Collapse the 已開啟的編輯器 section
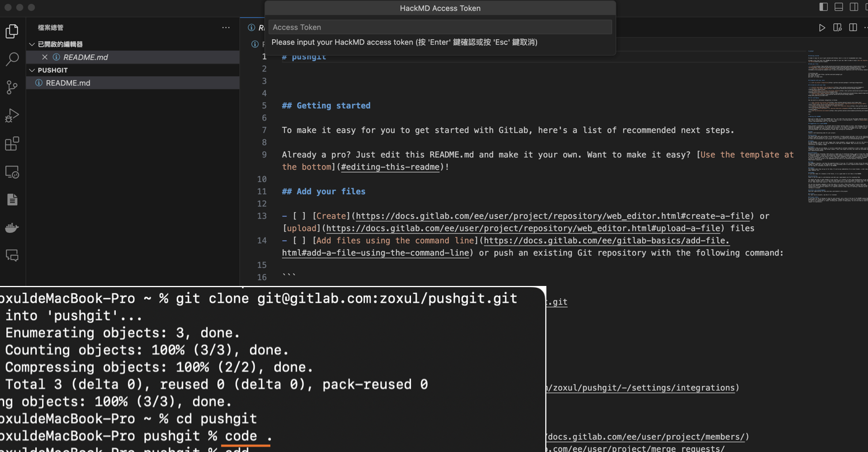The height and width of the screenshot is (452, 868). coord(32,44)
